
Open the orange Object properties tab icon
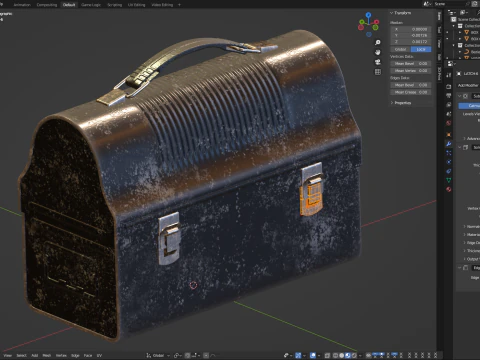[x=449, y=135]
